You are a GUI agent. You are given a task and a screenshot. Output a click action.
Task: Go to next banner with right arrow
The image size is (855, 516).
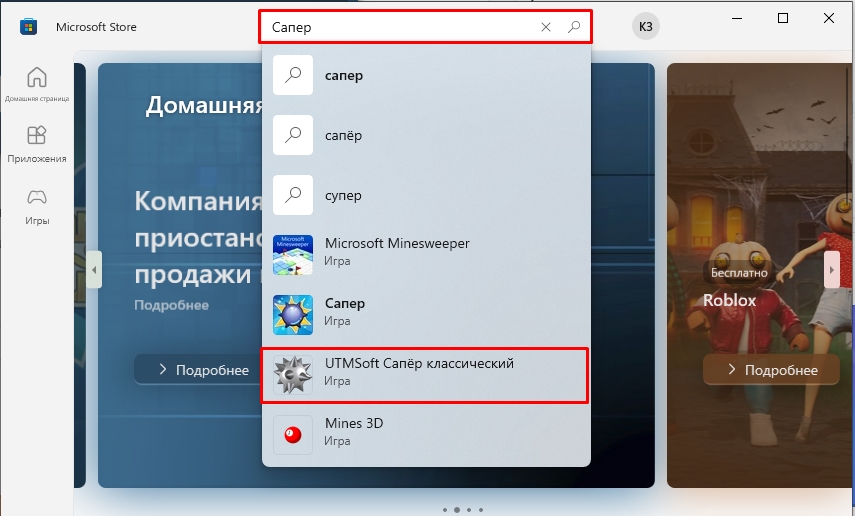832,269
